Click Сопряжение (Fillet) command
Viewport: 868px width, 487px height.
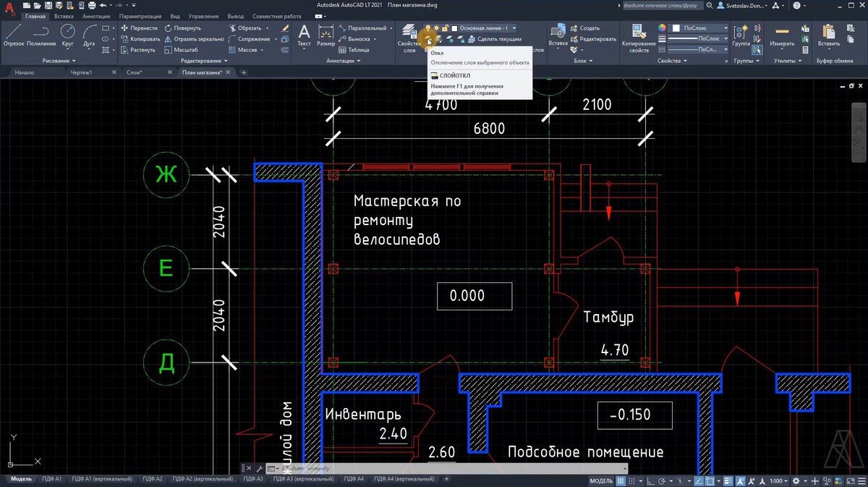pyautogui.click(x=248, y=39)
